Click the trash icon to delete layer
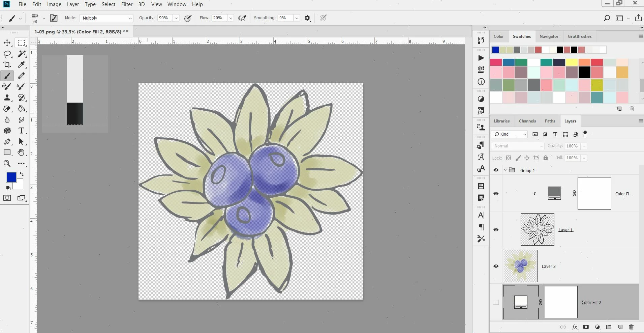 click(x=631, y=327)
